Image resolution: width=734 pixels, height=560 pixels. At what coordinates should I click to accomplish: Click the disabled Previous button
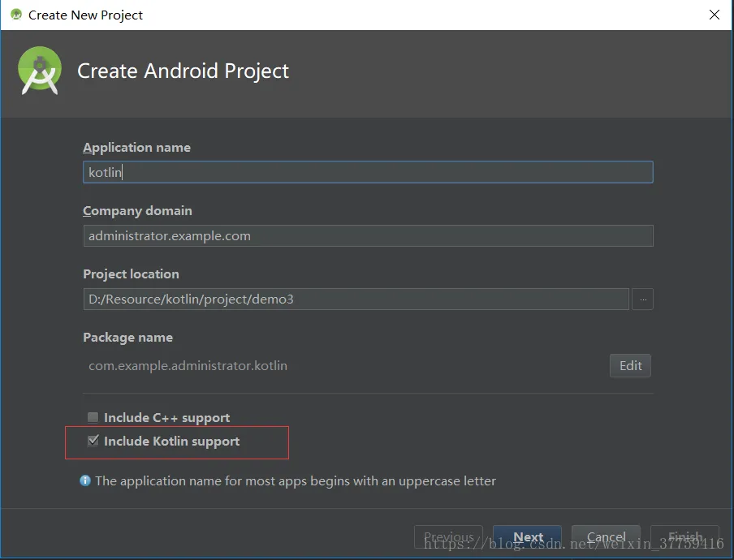[448, 536]
